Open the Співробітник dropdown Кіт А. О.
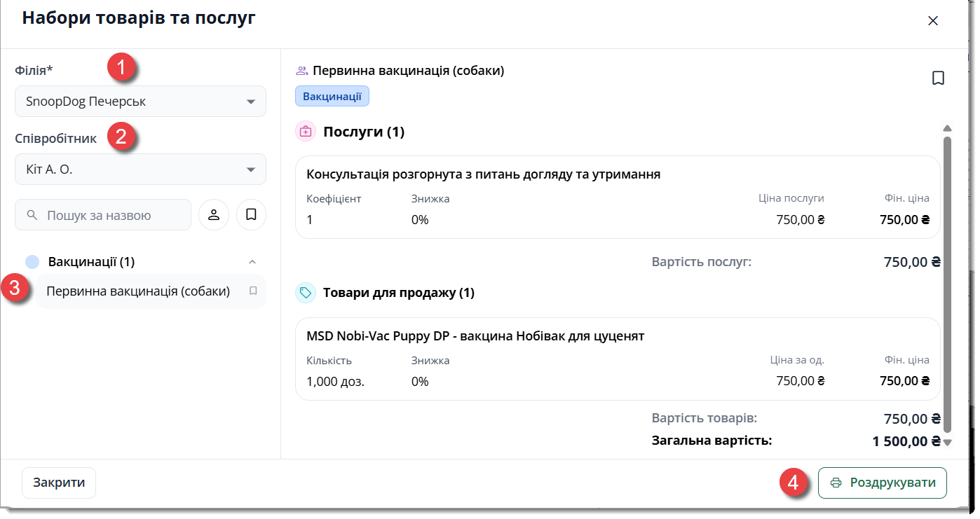Screen dimensions: 980x519 [x=140, y=169]
